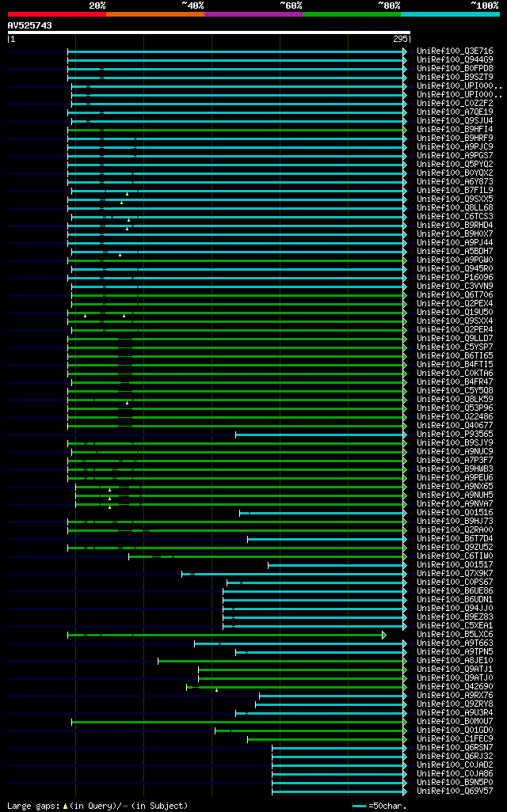The height and width of the screenshot is (812, 507).
Task: Click the query end position 295 label
Action: (400, 39)
